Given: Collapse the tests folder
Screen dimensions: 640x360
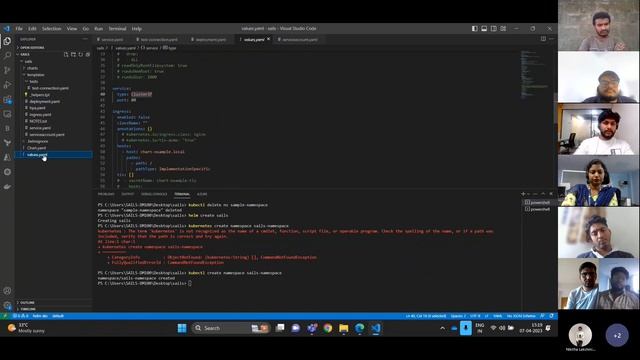Looking at the screenshot, I should [x=33, y=81].
